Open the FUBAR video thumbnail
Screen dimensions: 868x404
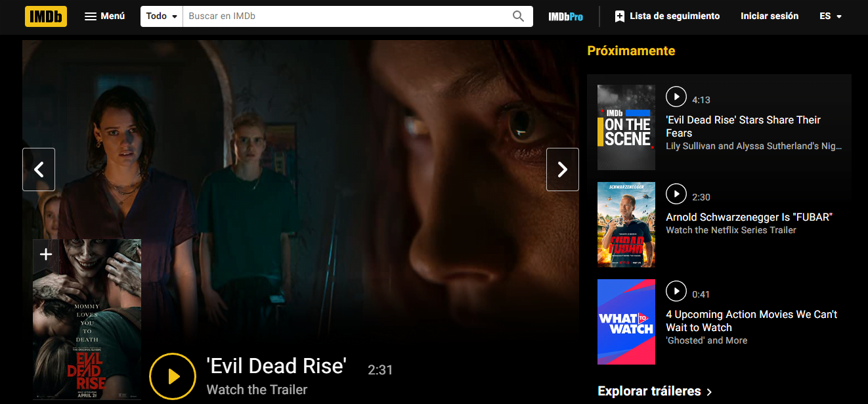coord(626,225)
